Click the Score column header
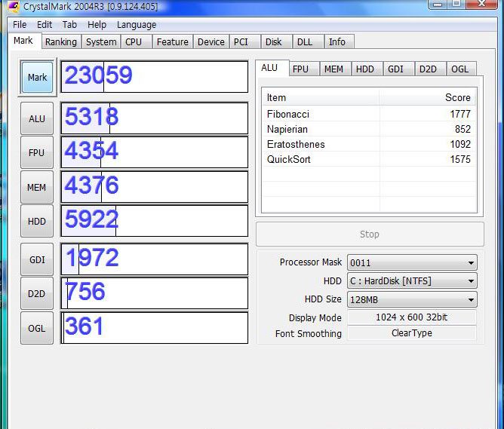 (x=428, y=97)
